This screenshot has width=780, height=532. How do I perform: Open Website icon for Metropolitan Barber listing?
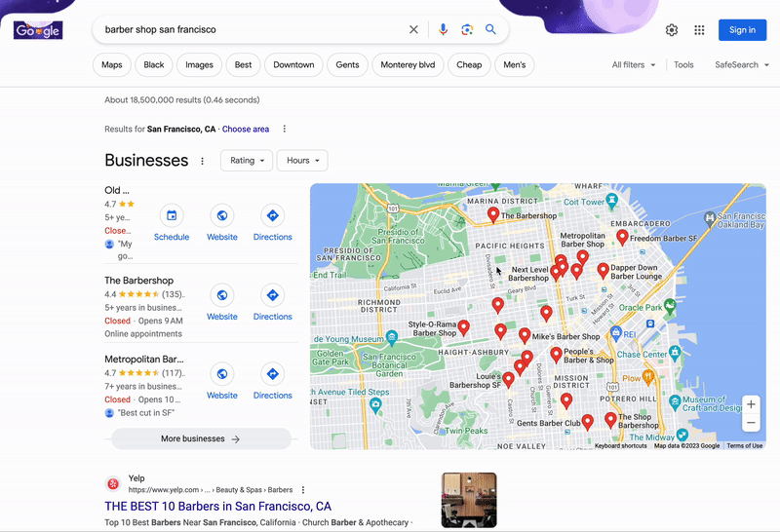[x=222, y=374]
